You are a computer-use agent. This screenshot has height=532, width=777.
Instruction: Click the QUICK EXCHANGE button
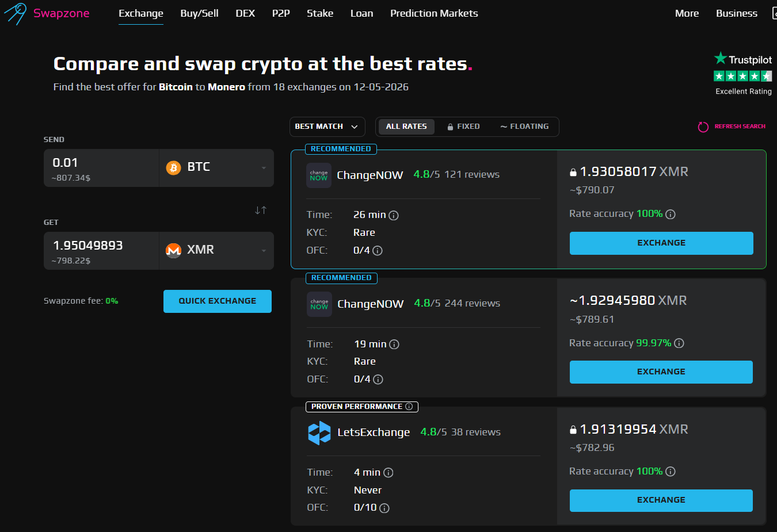pos(218,301)
